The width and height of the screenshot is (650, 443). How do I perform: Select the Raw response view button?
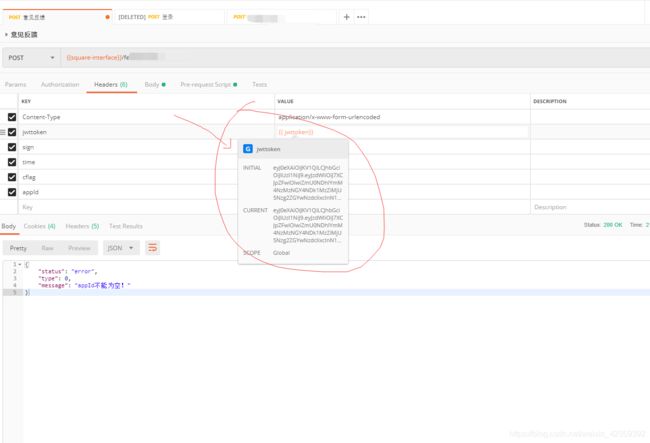48,248
